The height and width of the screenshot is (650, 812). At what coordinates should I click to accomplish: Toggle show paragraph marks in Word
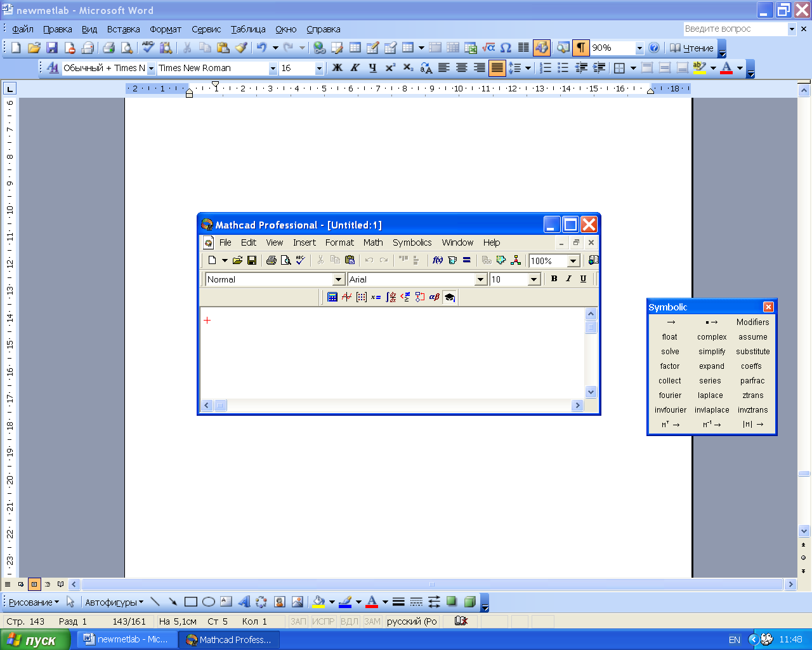(580, 48)
